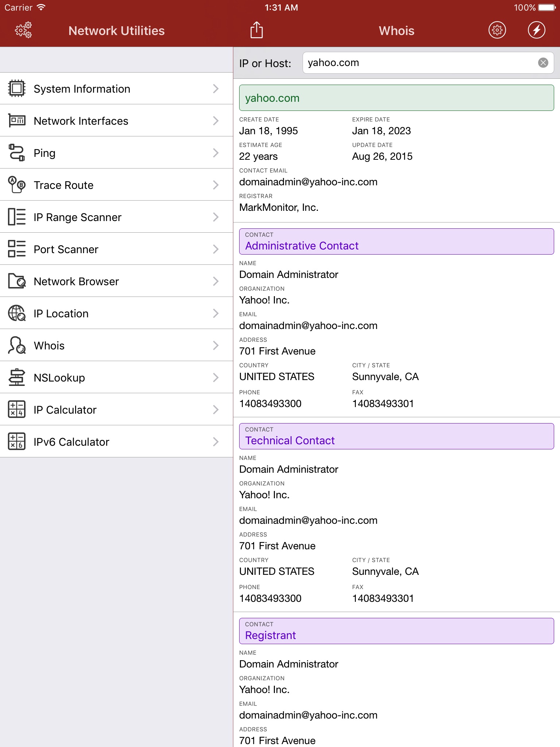Tap the Technical Contact section header
Screen dimensions: 560x747
tap(396, 436)
